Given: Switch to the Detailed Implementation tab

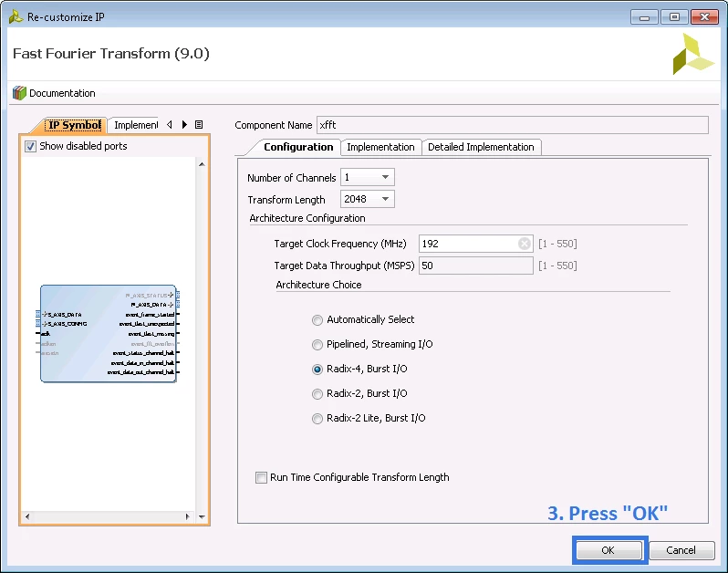Looking at the screenshot, I should (x=481, y=147).
